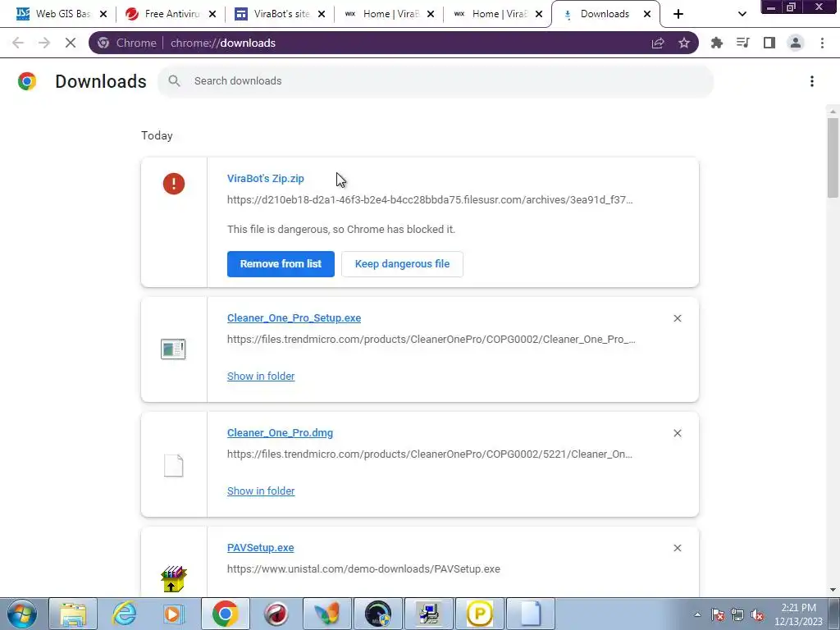The height and width of the screenshot is (630, 840).
Task: Click the network tray icon
Action: coord(737,615)
